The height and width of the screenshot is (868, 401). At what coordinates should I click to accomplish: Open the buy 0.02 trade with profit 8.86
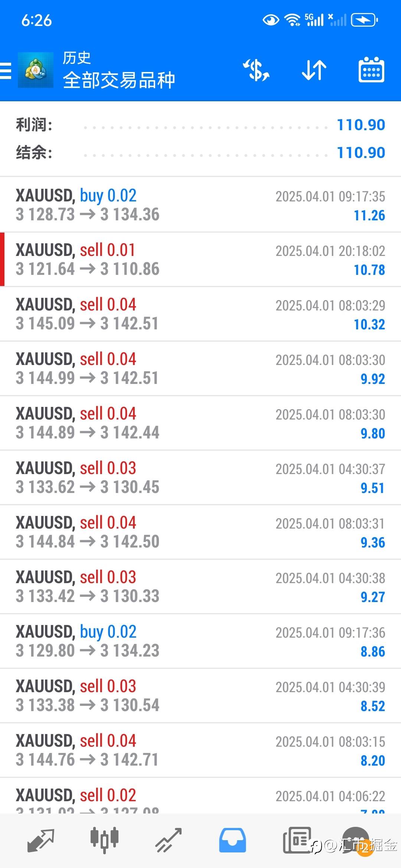(x=200, y=641)
